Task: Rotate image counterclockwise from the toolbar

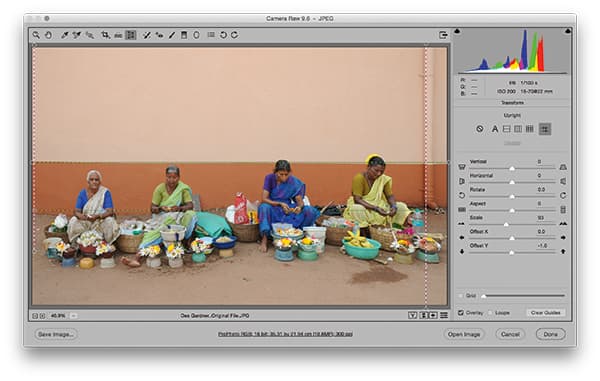Action: point(223,35)
